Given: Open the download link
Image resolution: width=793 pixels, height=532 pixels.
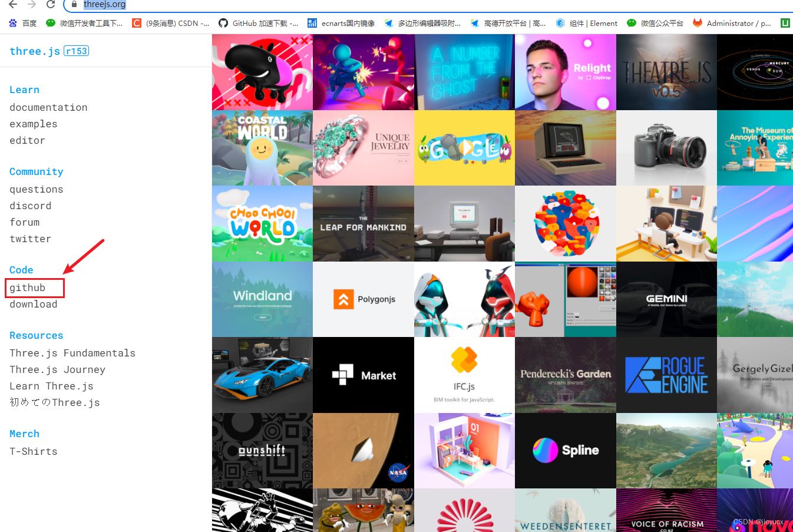Looking at the screenshot, I should click(x=33, y=304).
